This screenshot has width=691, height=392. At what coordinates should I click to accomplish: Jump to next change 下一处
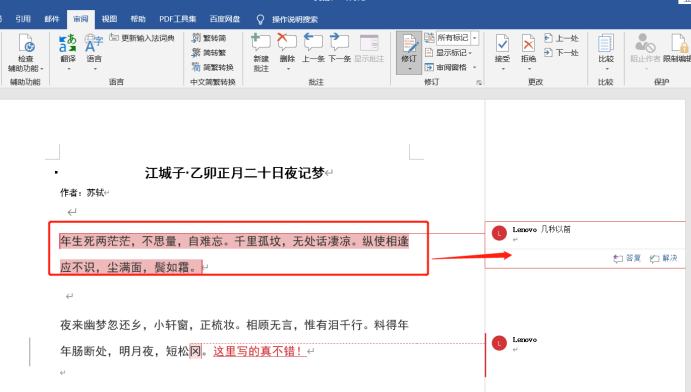[x=561, y=53]
